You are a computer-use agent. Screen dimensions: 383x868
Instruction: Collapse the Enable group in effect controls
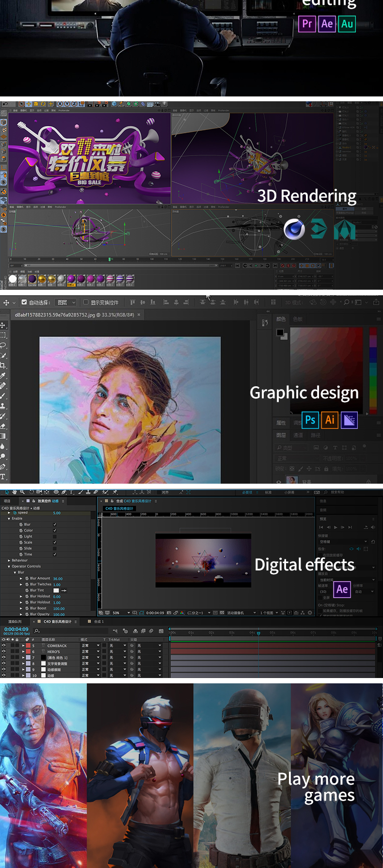[x=9, y=519]
